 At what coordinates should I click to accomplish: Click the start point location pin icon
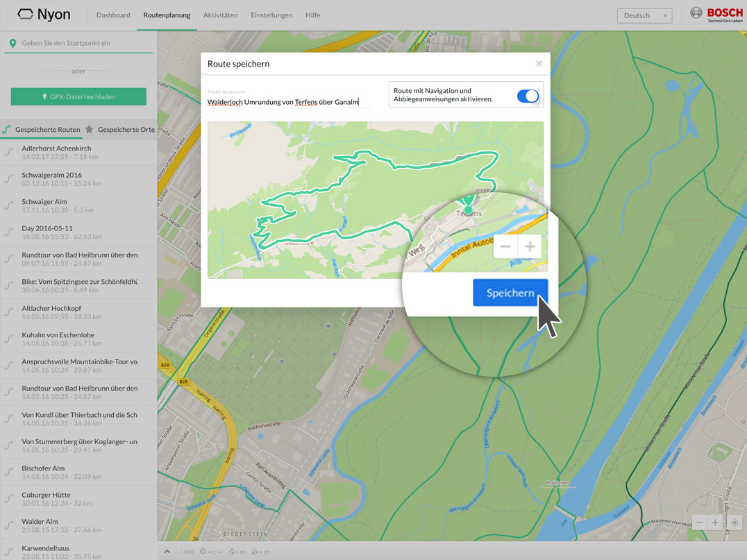coord(12,43)
